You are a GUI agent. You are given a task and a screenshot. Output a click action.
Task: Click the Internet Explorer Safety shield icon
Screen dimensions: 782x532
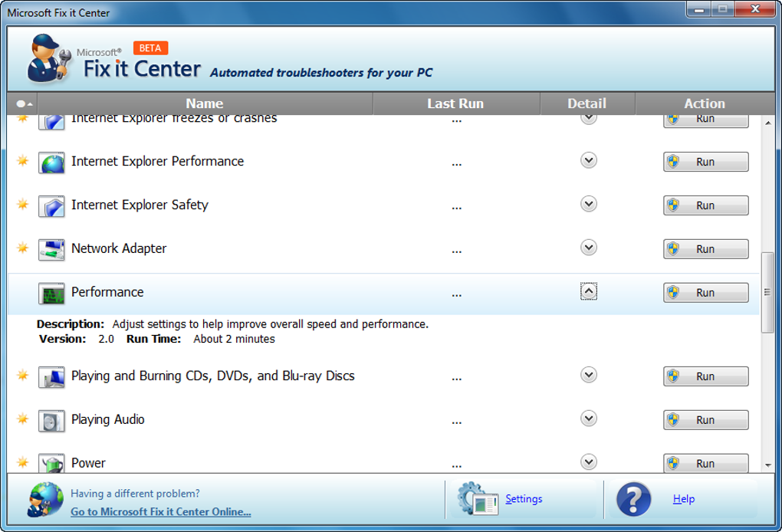51,206
